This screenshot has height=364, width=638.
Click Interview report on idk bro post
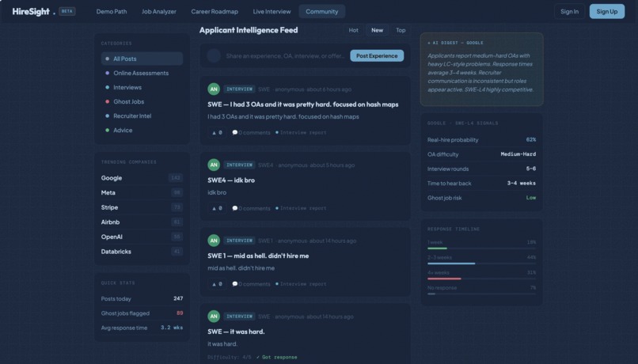tap(301, 208)
